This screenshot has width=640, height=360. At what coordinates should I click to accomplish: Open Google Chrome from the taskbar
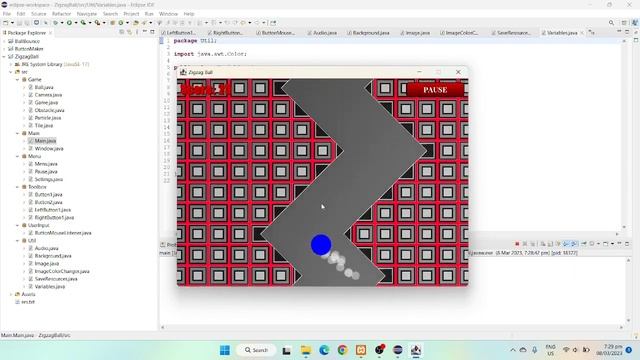(x=342, y=350)
